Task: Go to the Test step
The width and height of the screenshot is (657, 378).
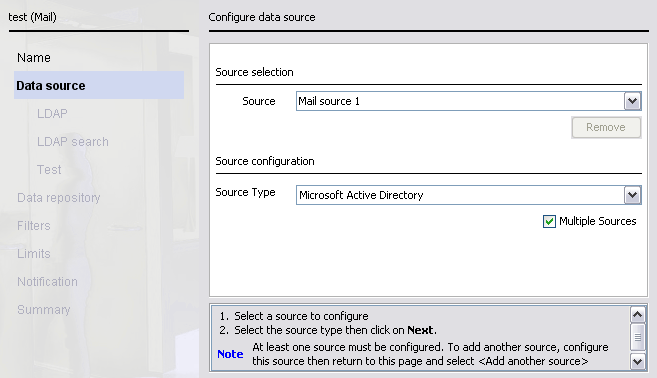Action: 49,170
